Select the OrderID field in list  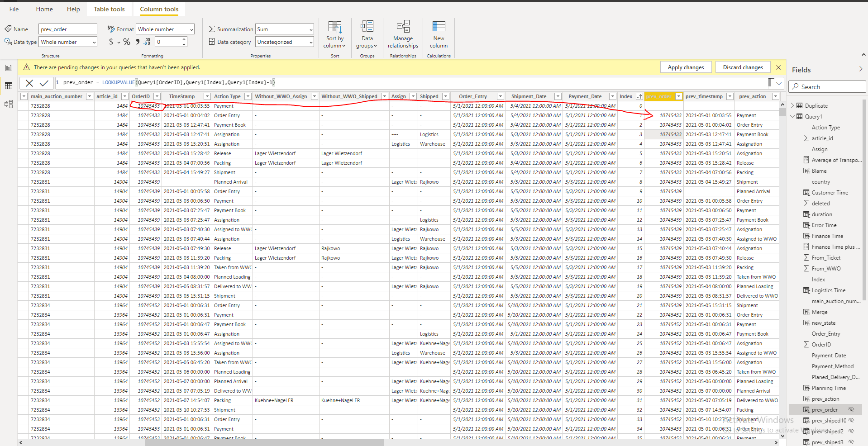tap(821, 345)
